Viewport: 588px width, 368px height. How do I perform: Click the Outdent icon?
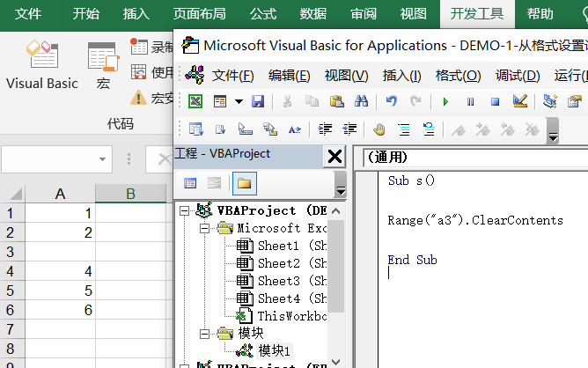[x=349, y=129]
